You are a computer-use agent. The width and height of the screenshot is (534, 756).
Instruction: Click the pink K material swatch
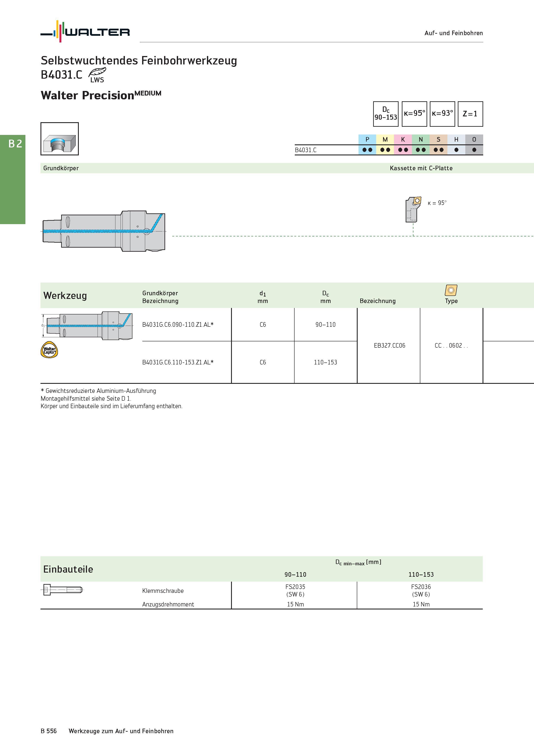coord(403,145)
